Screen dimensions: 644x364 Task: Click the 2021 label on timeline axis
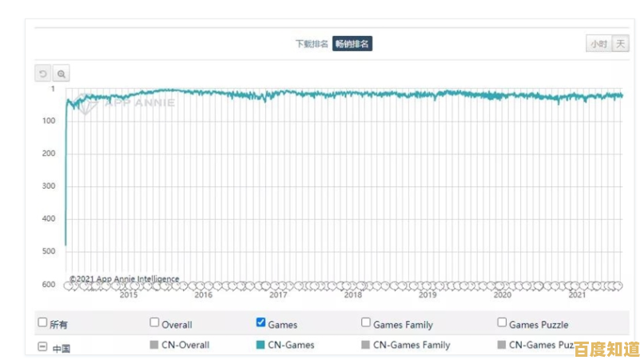[577, 294]
